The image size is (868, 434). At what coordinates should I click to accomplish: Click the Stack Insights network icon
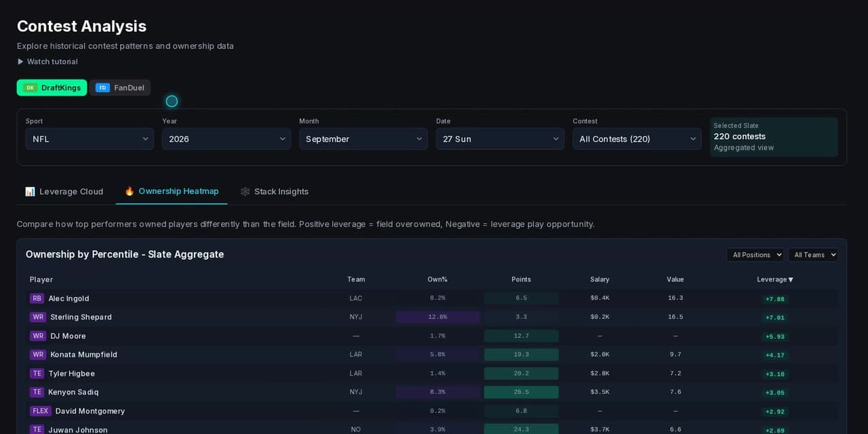(x=245, y=191)
